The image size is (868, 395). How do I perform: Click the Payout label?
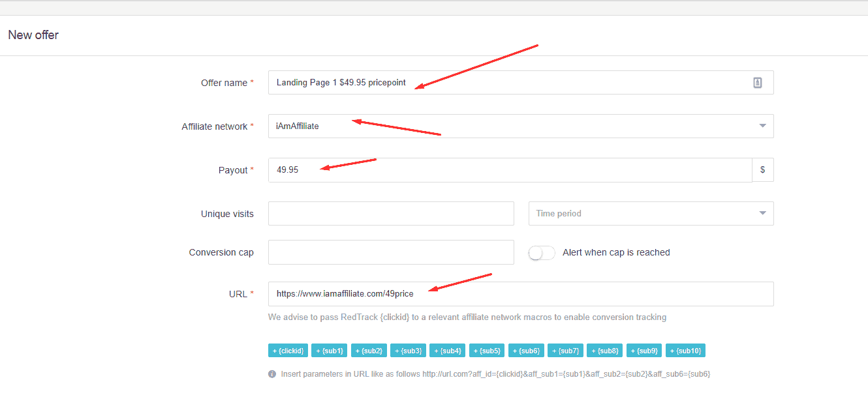point(233,170)
